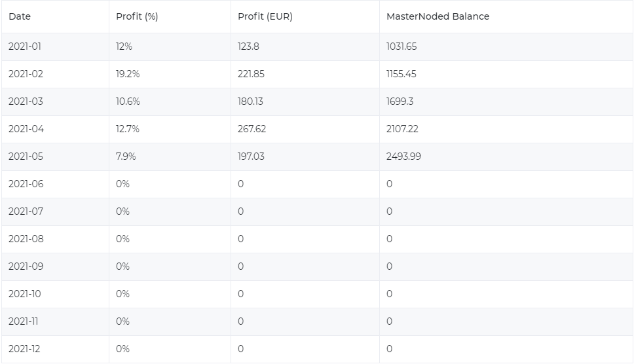Click the 123.8 profit EUR value
634x364 pixels.
tap(249, 46)
